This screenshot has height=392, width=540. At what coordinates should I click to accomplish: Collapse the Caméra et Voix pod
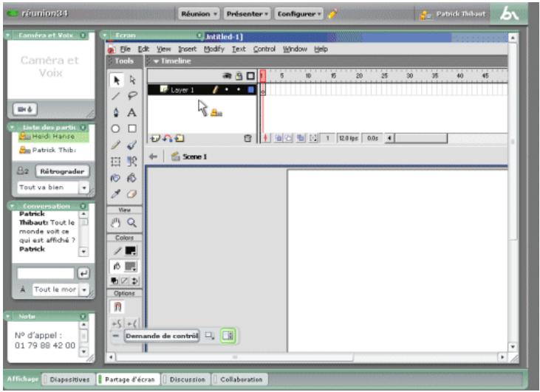click(x=7, y=35)
